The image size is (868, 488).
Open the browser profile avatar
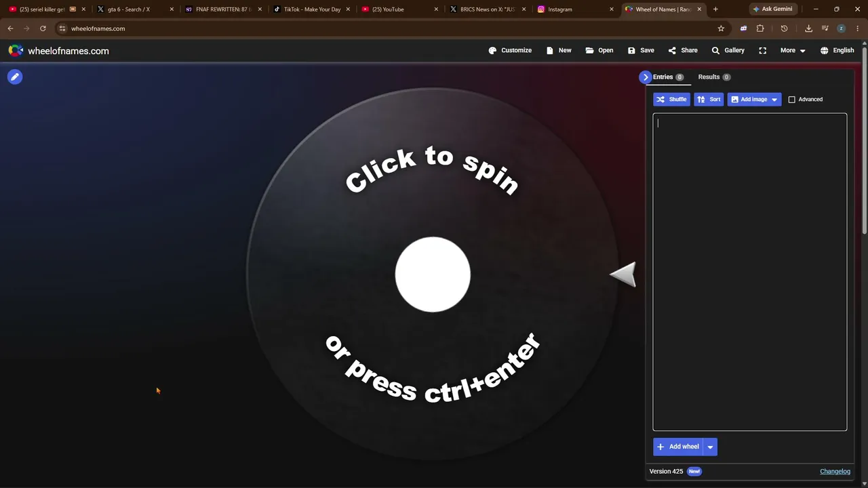841,28
